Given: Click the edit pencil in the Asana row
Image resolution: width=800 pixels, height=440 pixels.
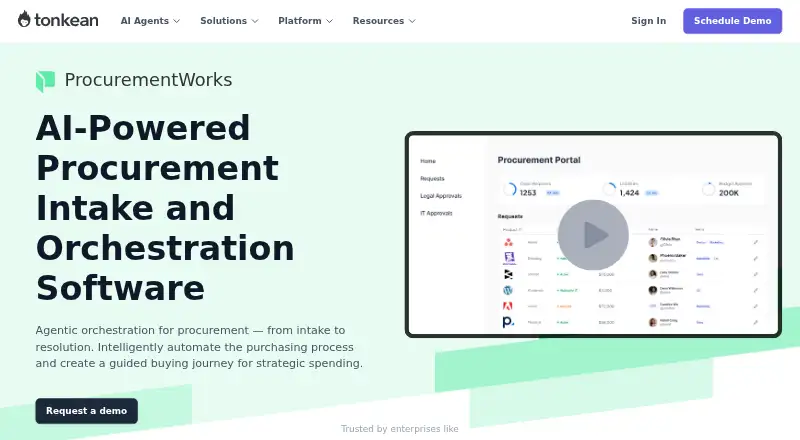Looking at the screenshot, I should [x=756, y=242].
